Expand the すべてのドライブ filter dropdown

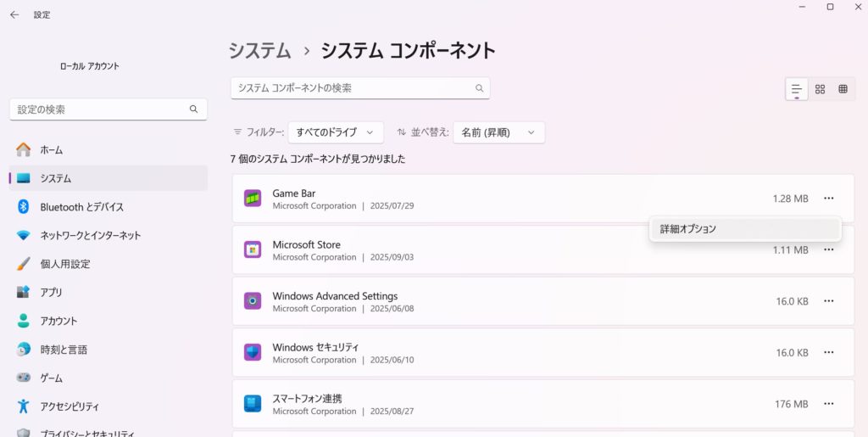point(336,132)
